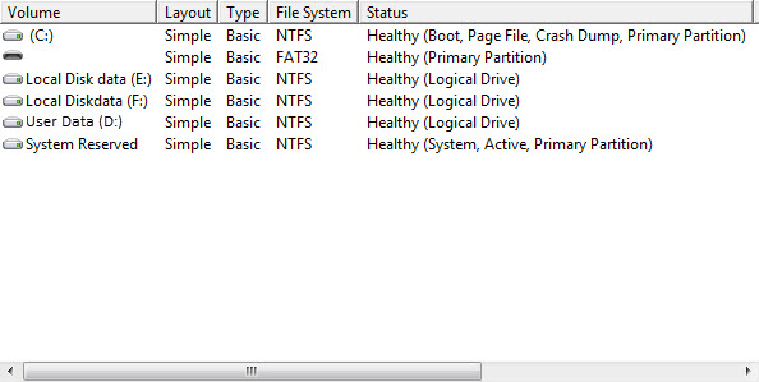Click the drive icon for Local Disk data (E:)
The width and height of the screenshot is (759, 382).
[x=13, y=79]
